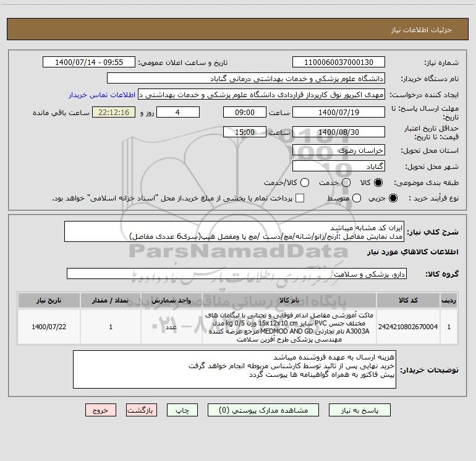Click the need number field 1100060037000130

pos(339,62)
